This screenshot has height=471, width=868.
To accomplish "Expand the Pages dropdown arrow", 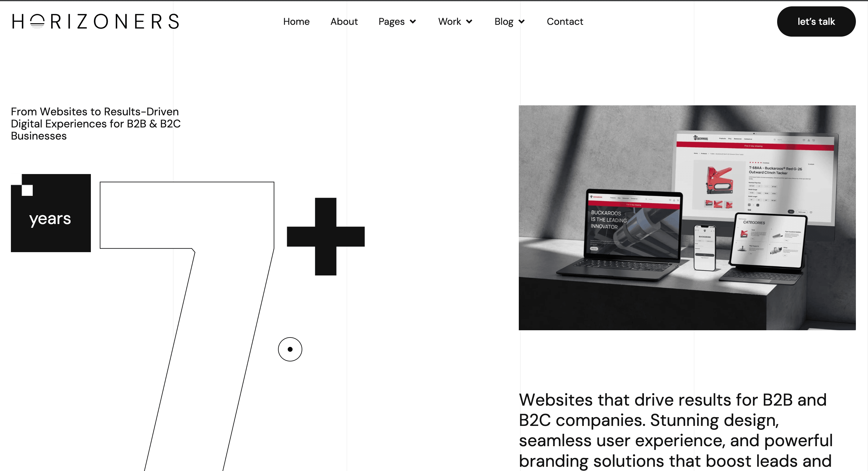I will 413,22.
